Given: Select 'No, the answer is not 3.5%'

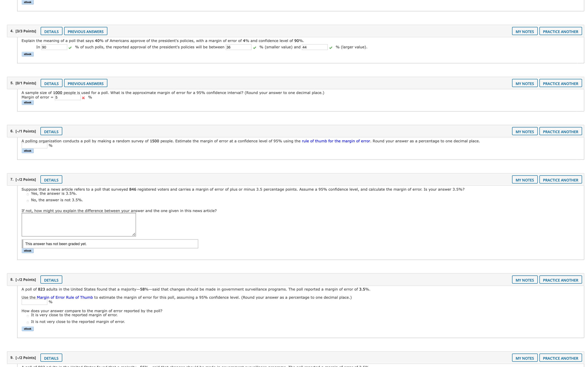Looking at the screenshot, I should click(x=28, y=201).
